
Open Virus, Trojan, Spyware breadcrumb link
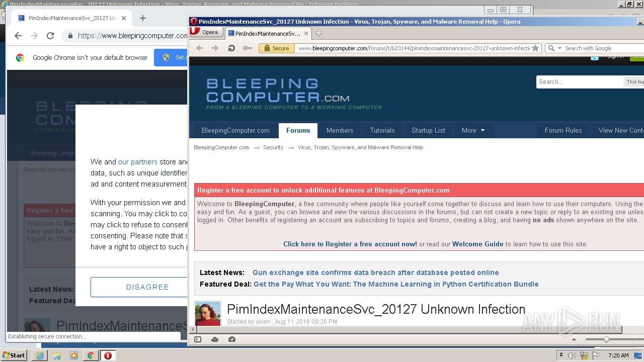[360, 147]
